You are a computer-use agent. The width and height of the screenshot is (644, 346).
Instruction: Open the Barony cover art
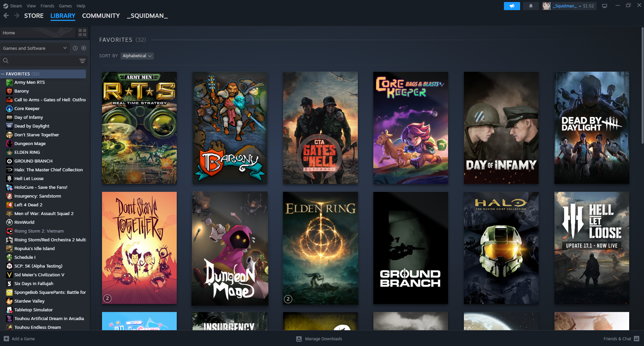pyautogui.click(x=230, y=128)
